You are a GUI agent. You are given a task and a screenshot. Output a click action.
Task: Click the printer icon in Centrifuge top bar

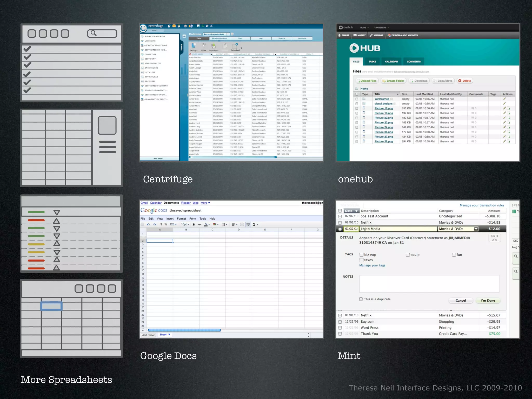coord(185,26)
